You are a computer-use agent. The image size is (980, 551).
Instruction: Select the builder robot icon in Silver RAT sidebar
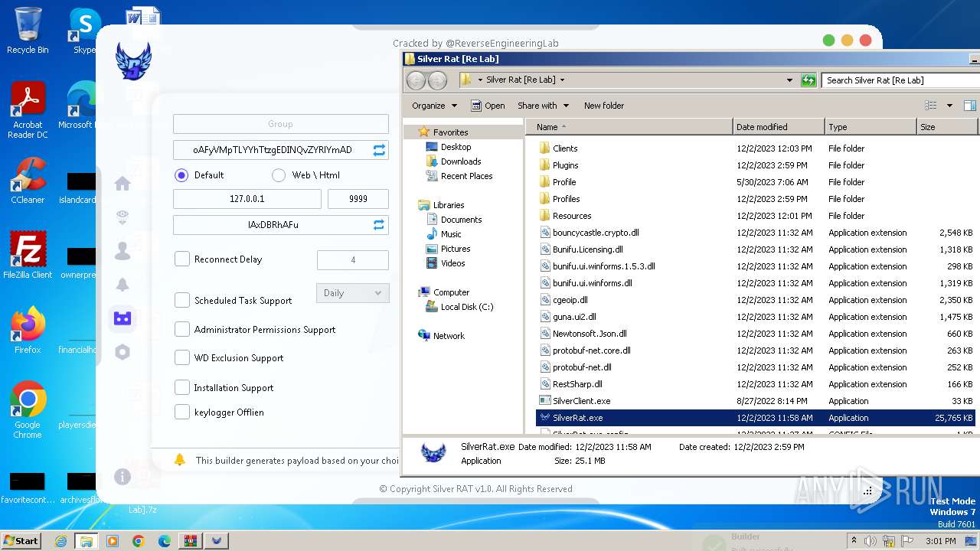pos(122,318)
